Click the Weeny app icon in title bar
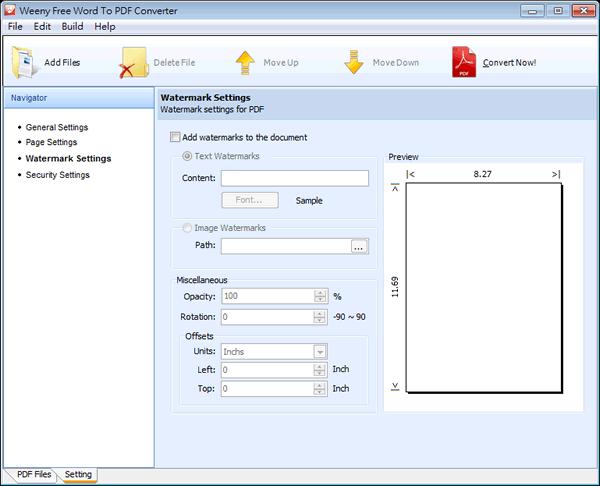 (x=10, y=10)
